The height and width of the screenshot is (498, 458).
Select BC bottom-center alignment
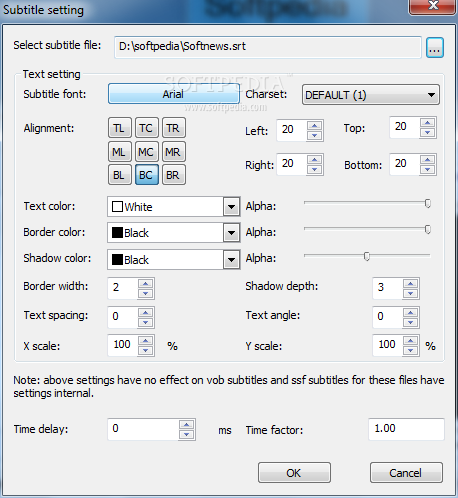click(147, 175)
